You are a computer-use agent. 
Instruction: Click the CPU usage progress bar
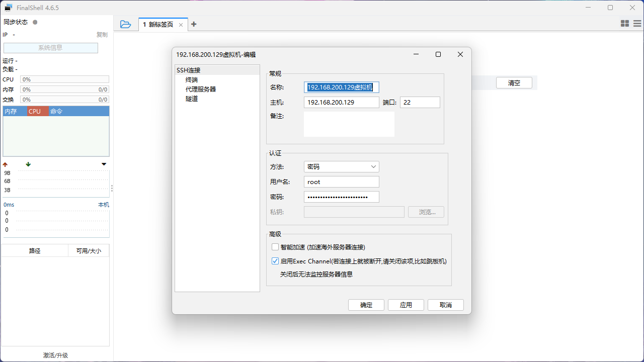[x=64, y=79]
